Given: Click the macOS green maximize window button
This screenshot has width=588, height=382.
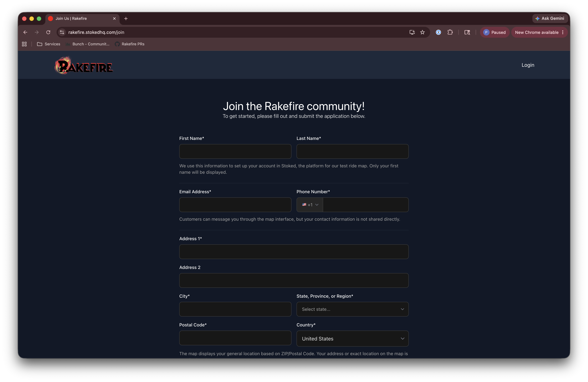Looking at the screenshot, I should (39, 19).
